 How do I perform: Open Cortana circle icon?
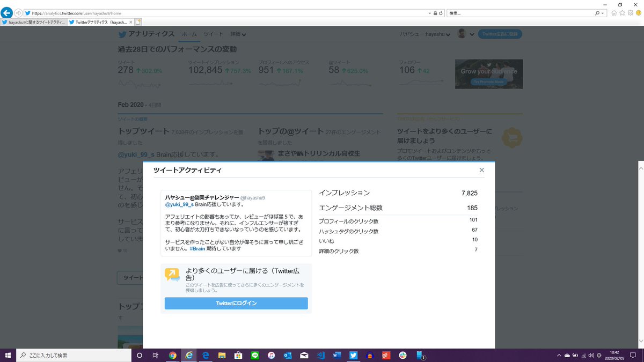coord(140,355)
